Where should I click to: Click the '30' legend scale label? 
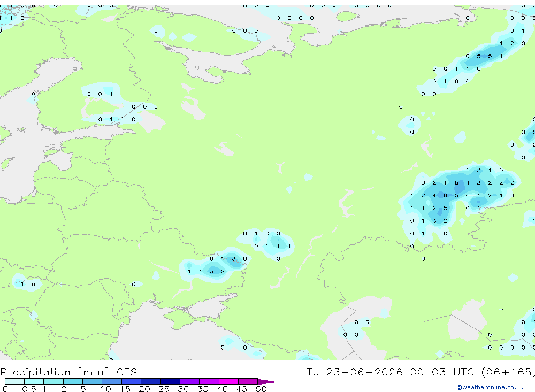click(184, 389)
